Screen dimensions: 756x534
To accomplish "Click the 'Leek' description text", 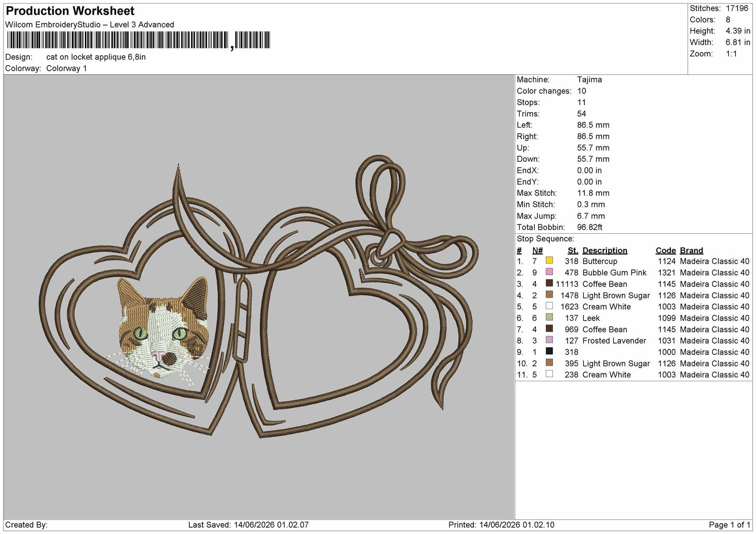I will click(591, 318).
